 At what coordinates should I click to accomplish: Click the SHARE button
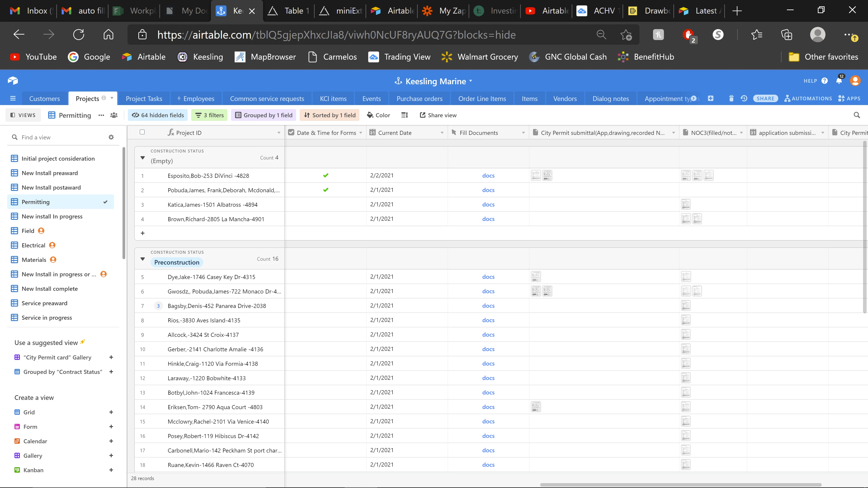(765, 98)
